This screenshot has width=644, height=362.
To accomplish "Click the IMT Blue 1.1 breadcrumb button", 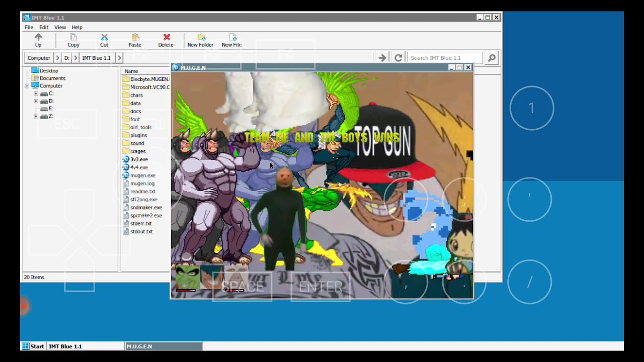I will pyautogui.click(x=97, y=58).
